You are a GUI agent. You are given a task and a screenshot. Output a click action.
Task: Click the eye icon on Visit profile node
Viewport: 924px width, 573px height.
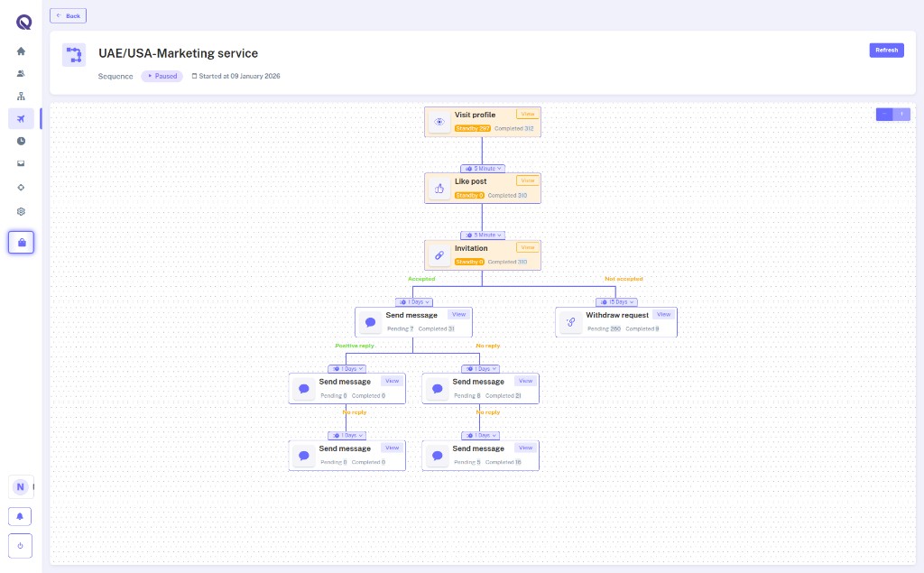point(439,121)
